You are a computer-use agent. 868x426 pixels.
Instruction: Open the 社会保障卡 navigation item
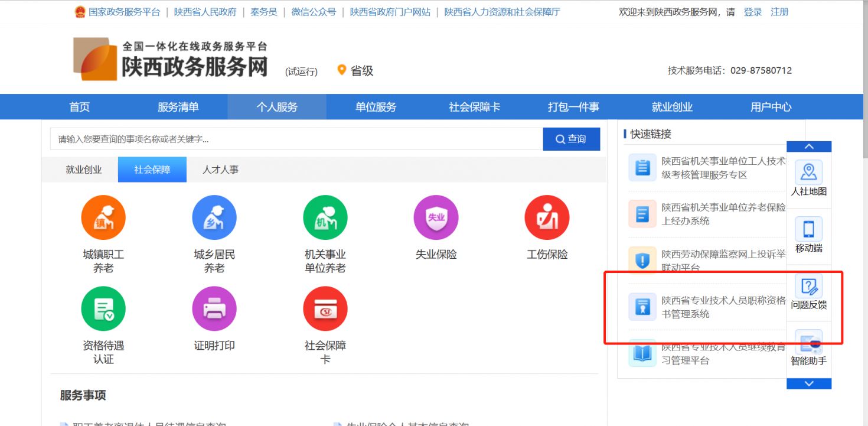click(x=474, y=107)
